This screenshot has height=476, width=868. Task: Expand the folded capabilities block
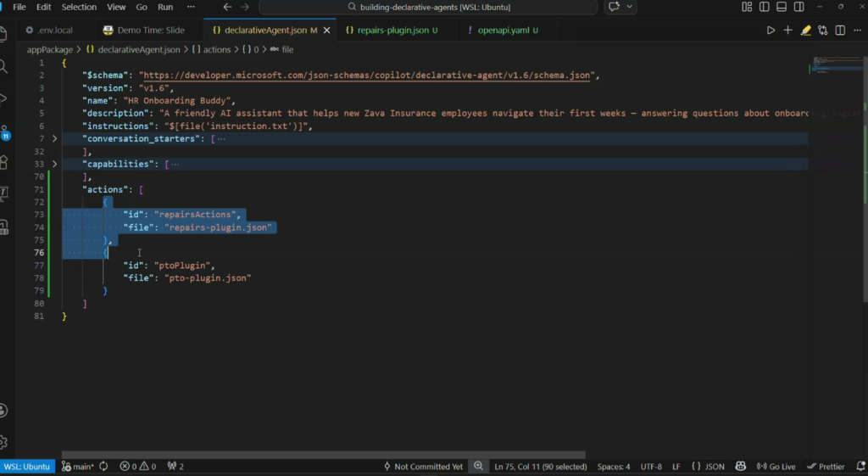[x=55, y=164]
